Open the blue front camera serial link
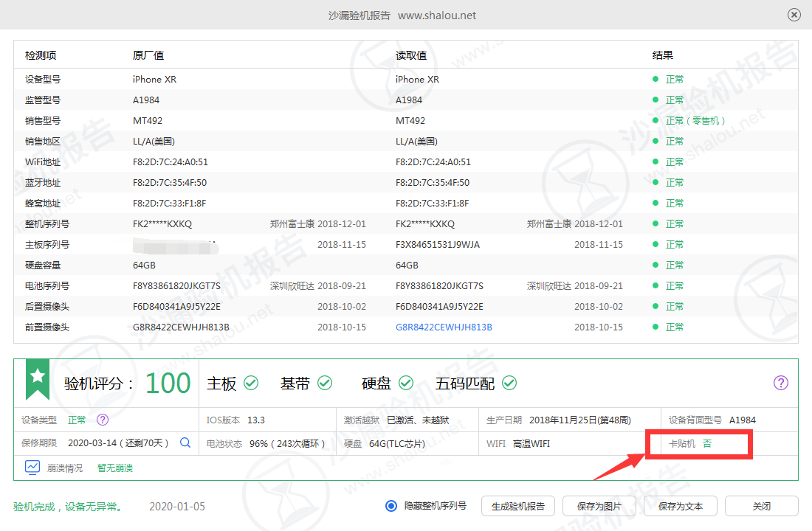 (444, 327)
